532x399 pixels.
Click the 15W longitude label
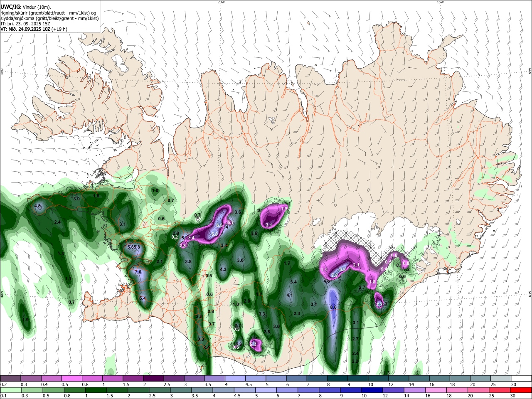(x=440, y=2)
